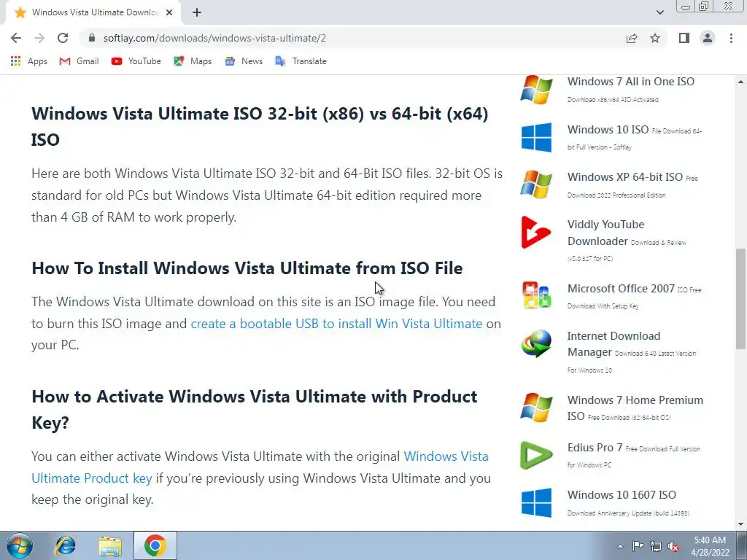This screenshot has height=560, width=747.
Task: Open the Windows 7 All in One ISO link
Action: pos(631,82)
